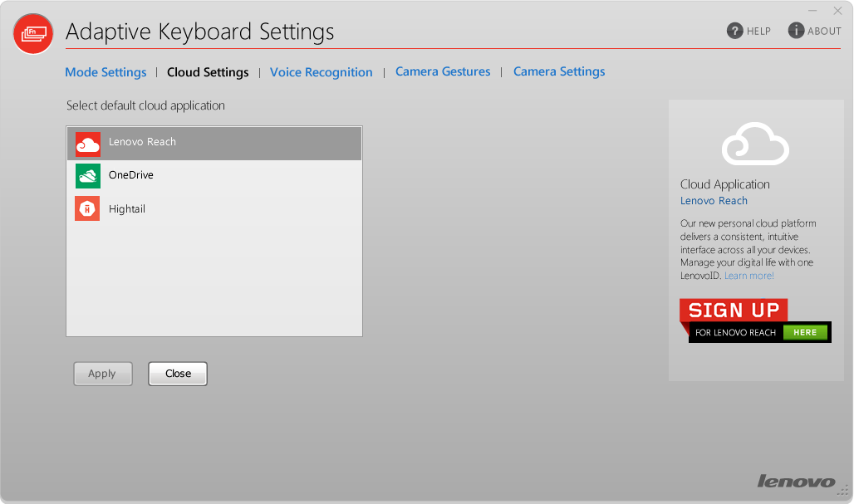Choose Hightail as default cloud app
This screenshot has height=504, width=854.
coord(214,209)
